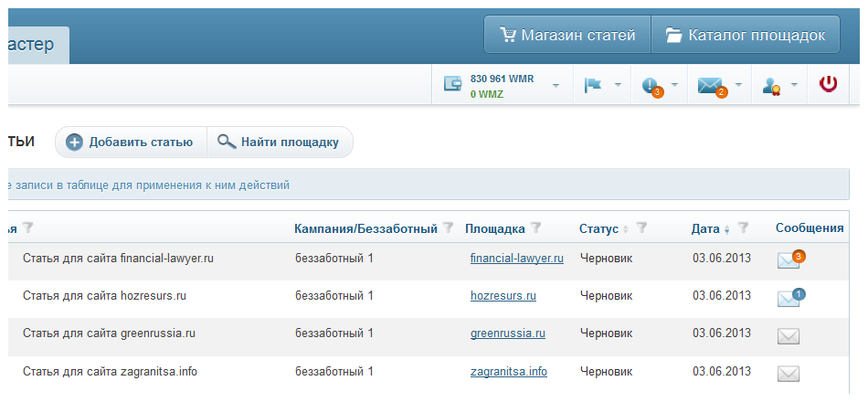The width and height of the screenshot is (868, 402).
Task: Open the wallet balance icon
Action: (453, 84)
